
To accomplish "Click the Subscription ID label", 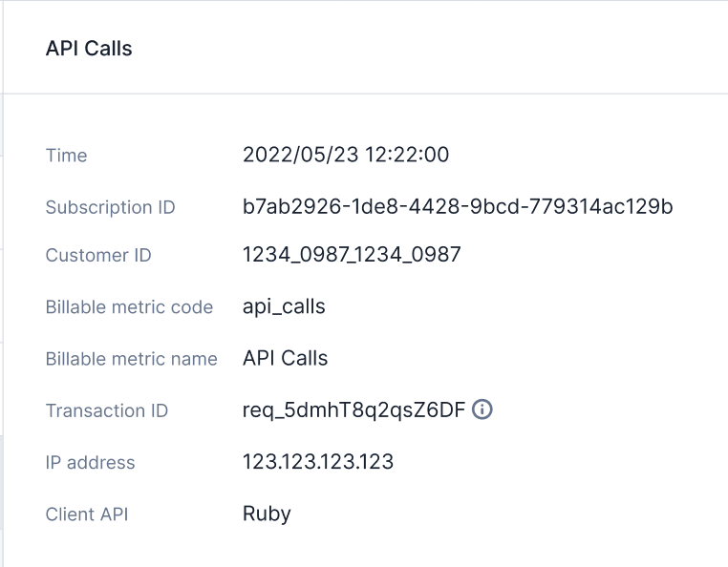I will (x=111, y=207).
